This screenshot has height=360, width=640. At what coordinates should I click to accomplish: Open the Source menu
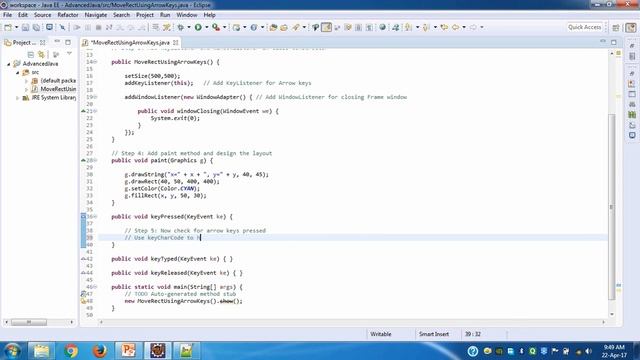click(42, 15)
